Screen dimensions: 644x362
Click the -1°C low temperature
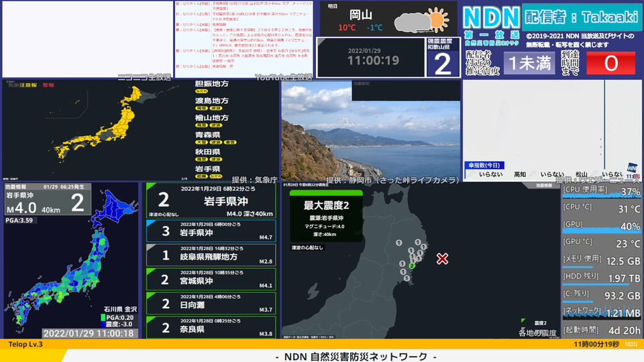click(x=374, y=27)
